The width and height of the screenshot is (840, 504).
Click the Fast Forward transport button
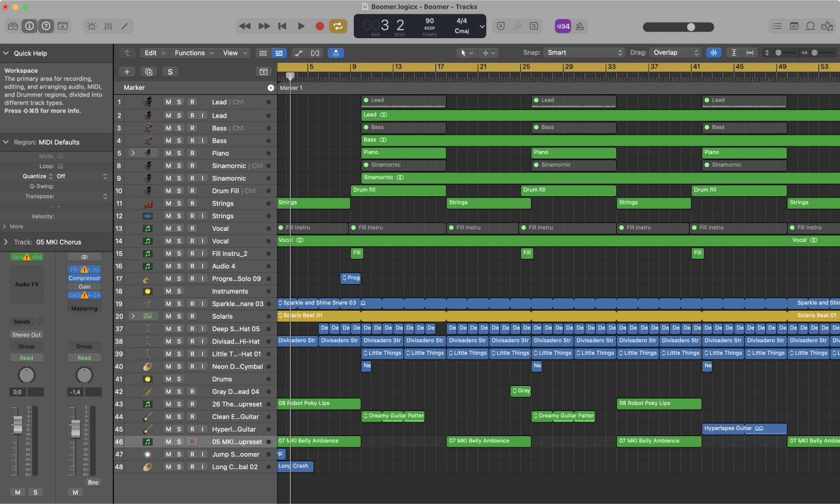(x=264, y=26)
